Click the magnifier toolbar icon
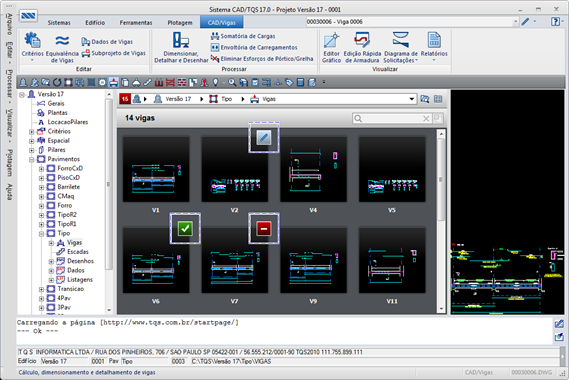Viewport: 569px width, 380px height. click(x=232, y=83)
